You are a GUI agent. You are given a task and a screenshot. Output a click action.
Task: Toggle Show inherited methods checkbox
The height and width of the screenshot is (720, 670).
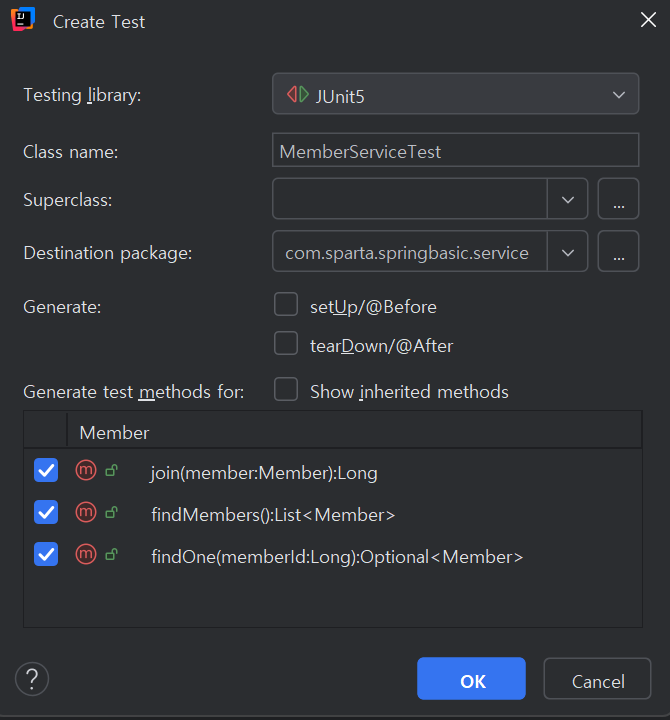(286, 389)
